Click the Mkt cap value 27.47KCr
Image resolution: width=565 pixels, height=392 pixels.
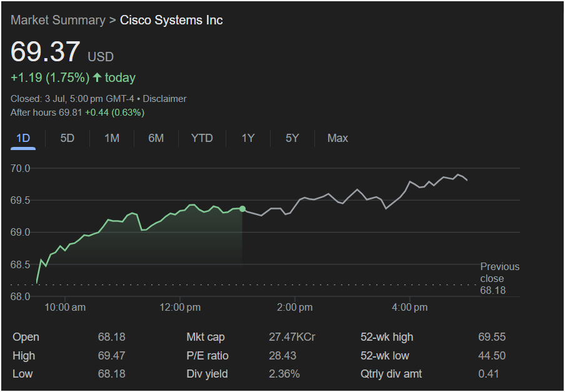coord(292,337)
